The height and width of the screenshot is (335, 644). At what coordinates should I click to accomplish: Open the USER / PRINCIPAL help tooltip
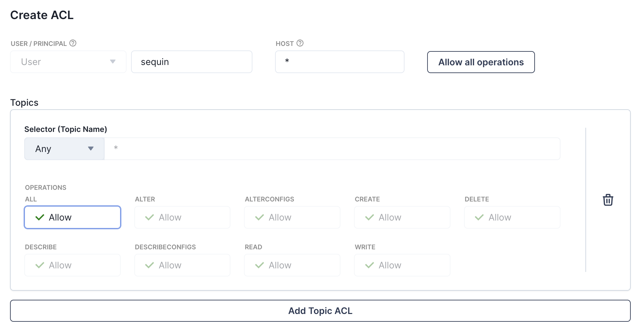pos(72,43)
